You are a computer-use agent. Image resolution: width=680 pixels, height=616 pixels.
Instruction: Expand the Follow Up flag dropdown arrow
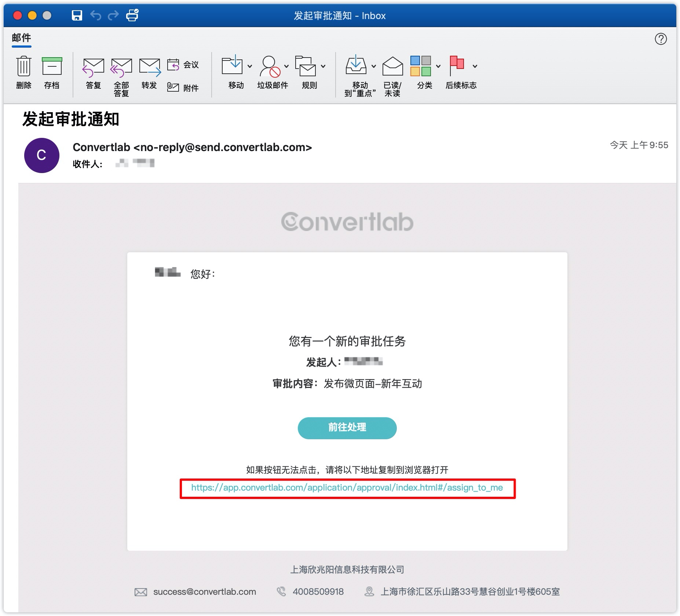pyautogui.click(x=475, y=66)
